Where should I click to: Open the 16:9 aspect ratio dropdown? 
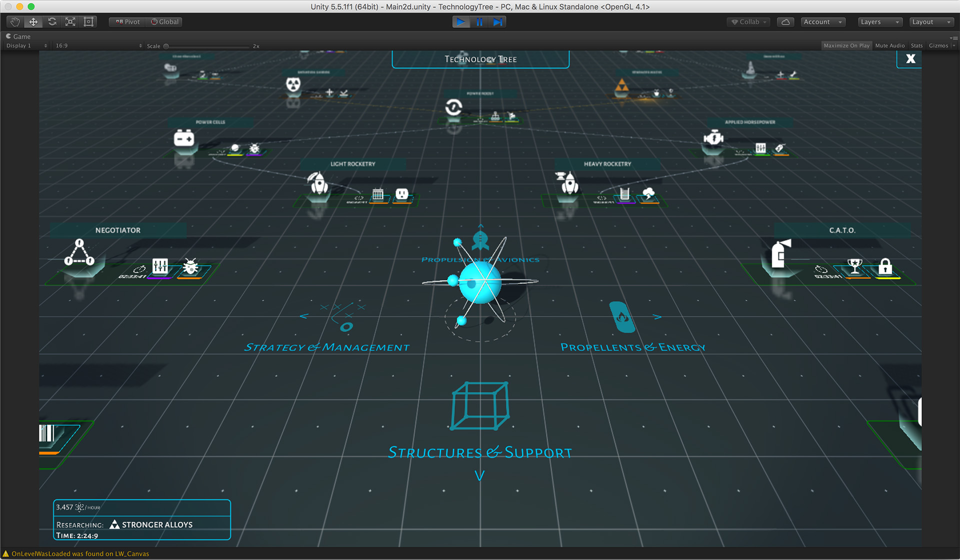(x=98, y=45)
